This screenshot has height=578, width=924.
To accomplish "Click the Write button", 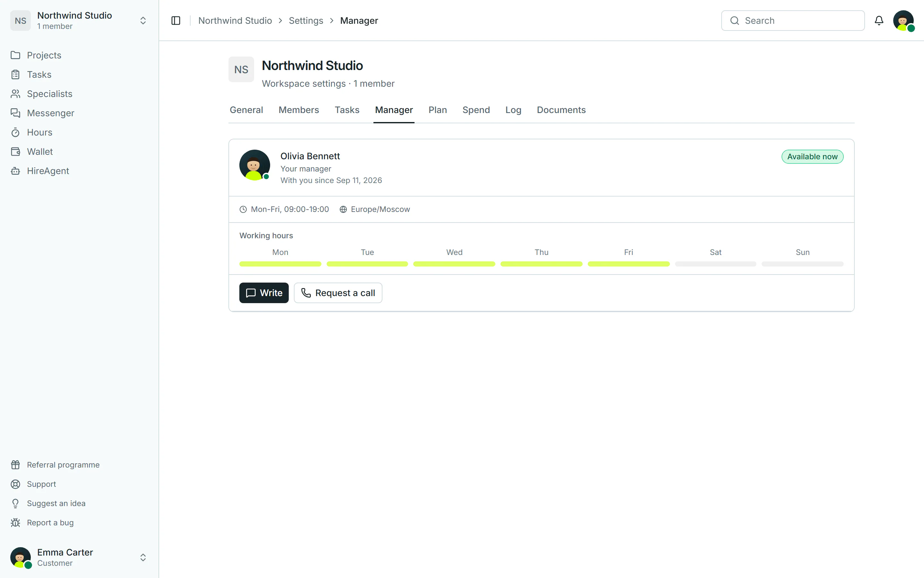I will tap(264, 293).
